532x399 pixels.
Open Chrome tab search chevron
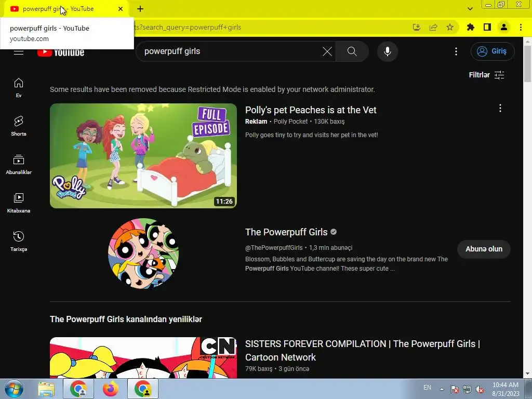click(470, 9)
